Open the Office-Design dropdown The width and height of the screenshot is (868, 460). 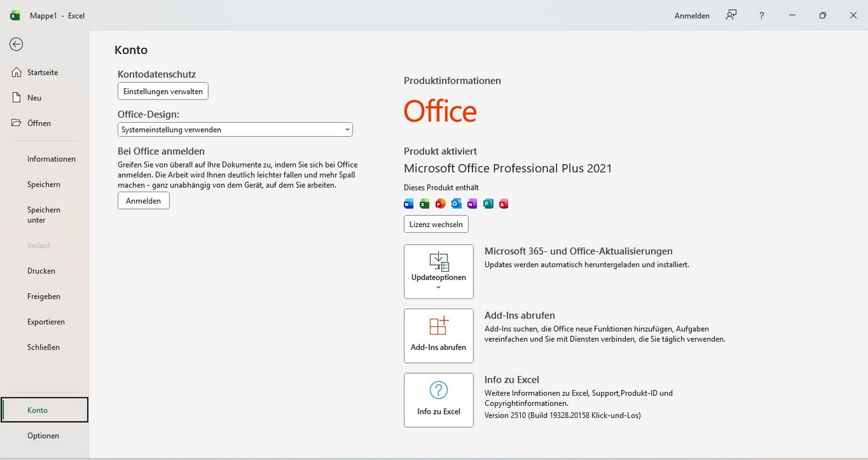click(235, 130)
